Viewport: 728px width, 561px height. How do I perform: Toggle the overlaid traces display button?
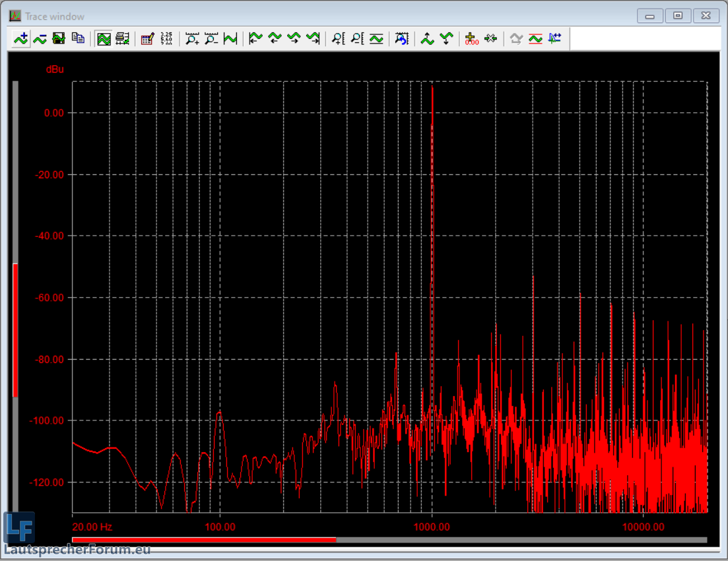[x=104, y=39]
